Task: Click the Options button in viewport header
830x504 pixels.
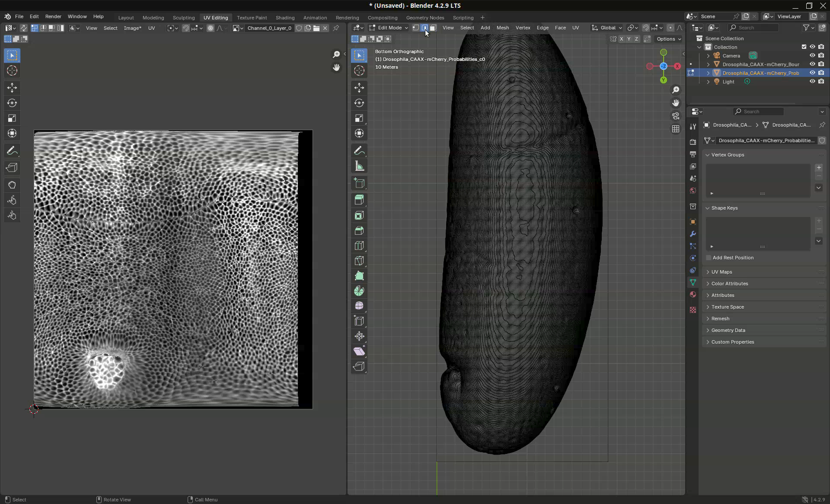Action: click(668, 39)
